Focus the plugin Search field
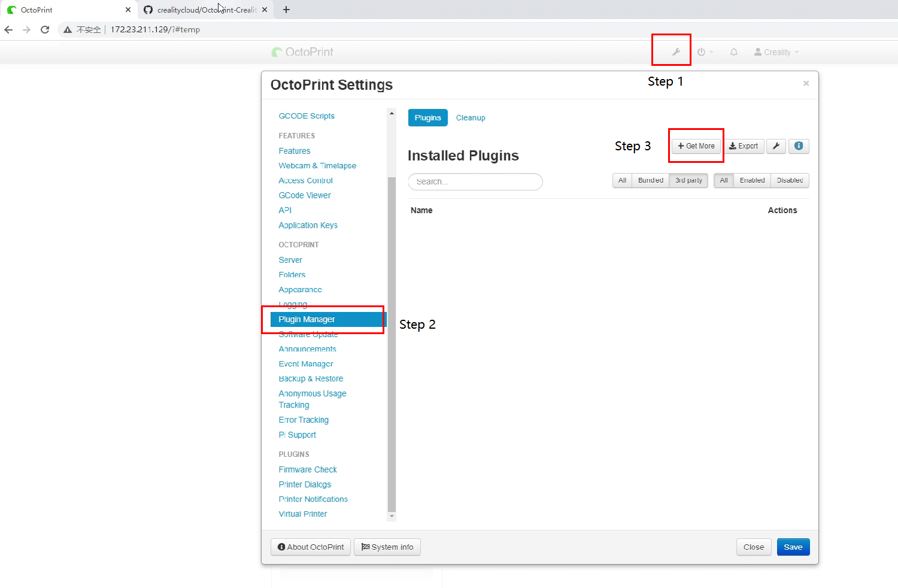 point(475,181)
